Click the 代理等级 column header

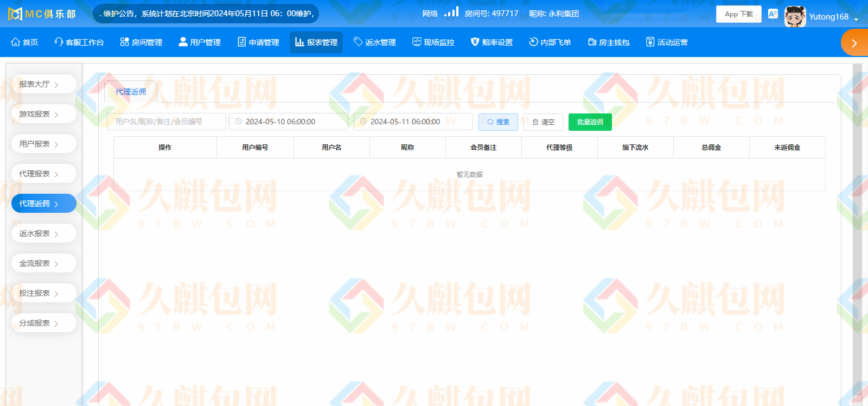[559, 148]
